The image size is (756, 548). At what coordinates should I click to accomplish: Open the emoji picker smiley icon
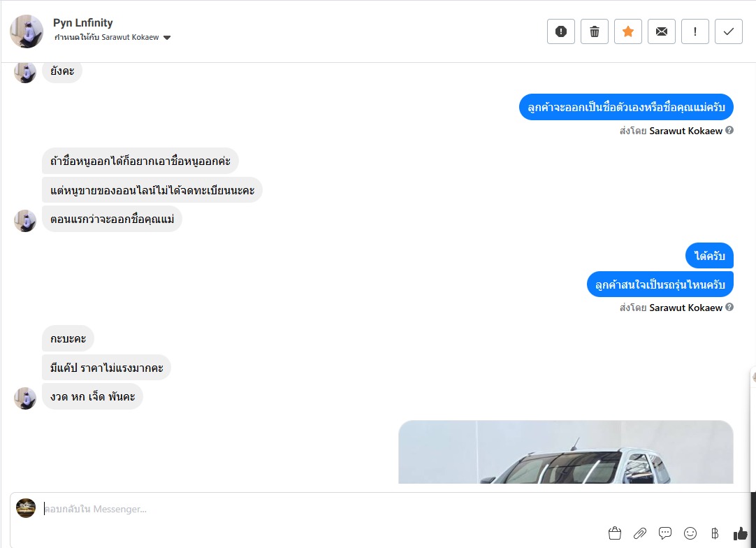pos(690,533)
